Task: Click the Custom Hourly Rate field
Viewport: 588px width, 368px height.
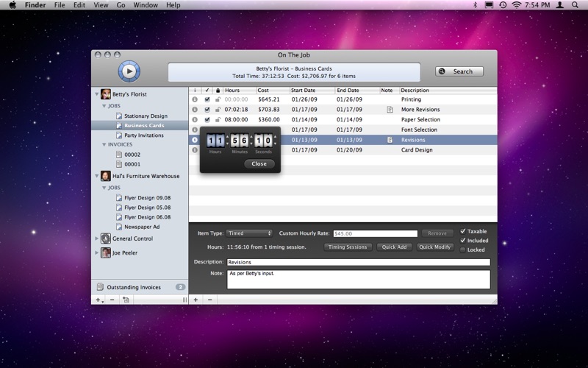Action: pos(376,233)
